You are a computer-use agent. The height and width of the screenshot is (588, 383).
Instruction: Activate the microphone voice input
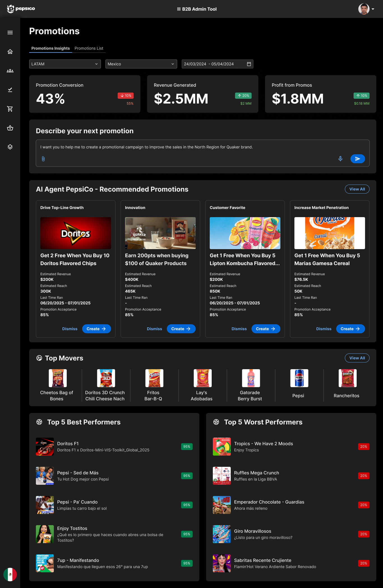coord(340,159)
